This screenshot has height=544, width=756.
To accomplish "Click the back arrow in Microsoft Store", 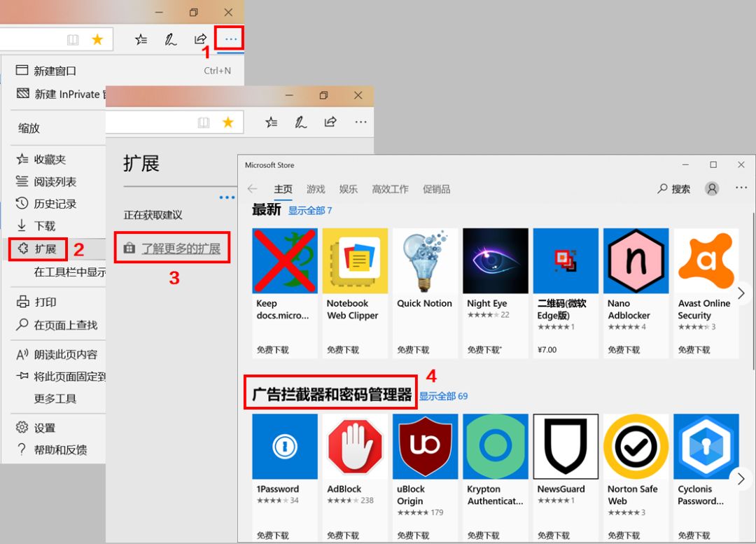I will click(252, 188).
